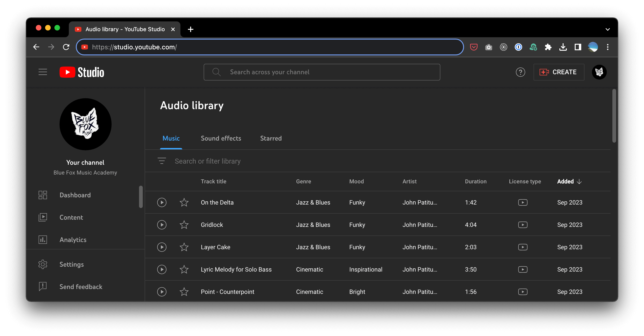Click the Send feedback sidebar icon
644x336 pixels.
(x=43, y=286)
